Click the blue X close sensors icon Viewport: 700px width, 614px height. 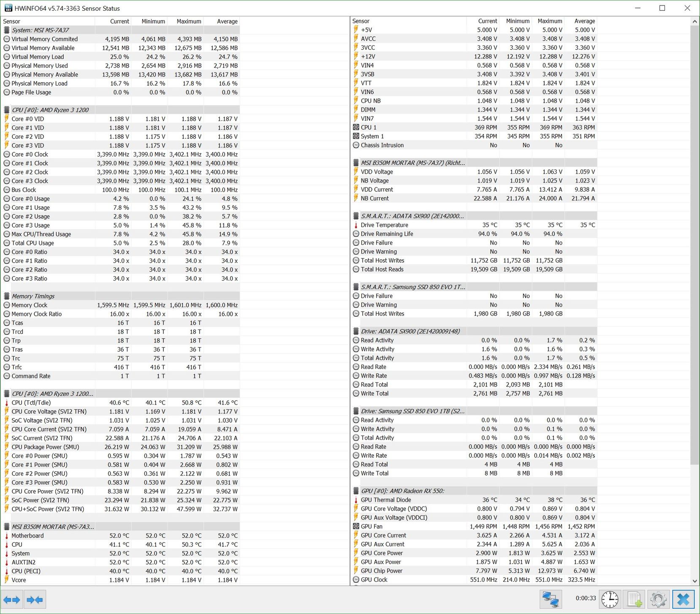683,600
